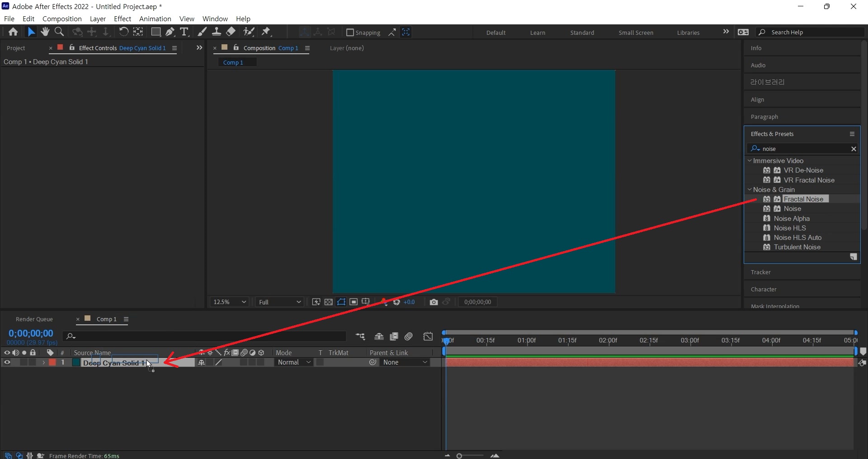
Task: Switch to the Project tab
Action: pyautogui.click(x=16, y=48)
